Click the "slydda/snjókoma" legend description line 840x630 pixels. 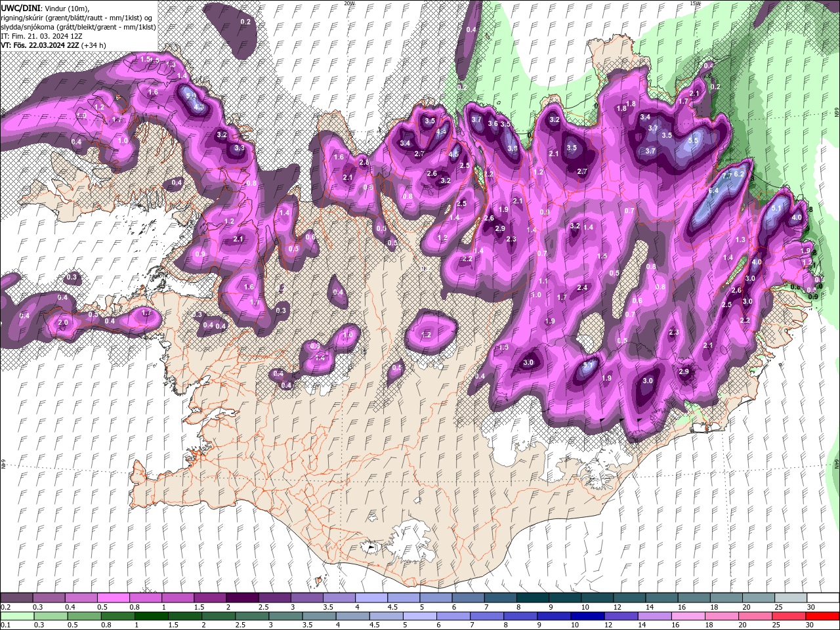tap(78, 26)
